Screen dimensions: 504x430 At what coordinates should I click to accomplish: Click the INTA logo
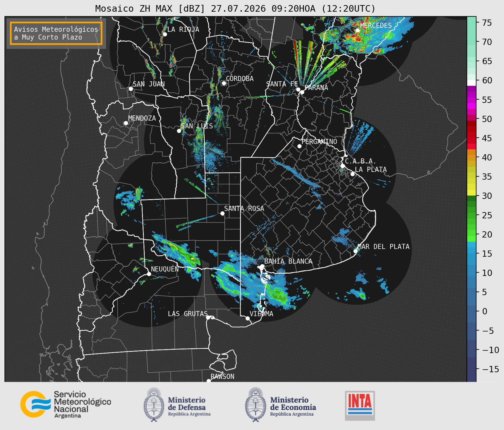(360, 405)
